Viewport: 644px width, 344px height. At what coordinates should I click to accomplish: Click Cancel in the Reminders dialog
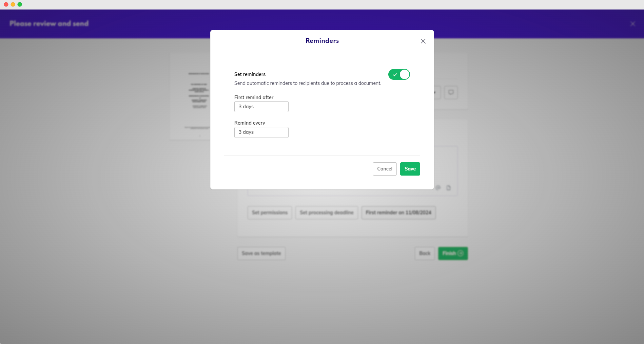385,169
